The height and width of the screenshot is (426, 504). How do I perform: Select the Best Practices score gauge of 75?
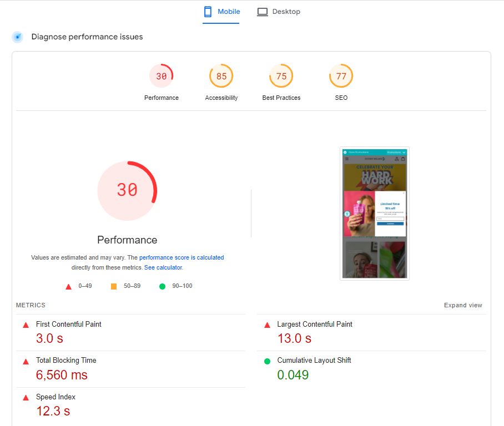[x=281, y=77]
